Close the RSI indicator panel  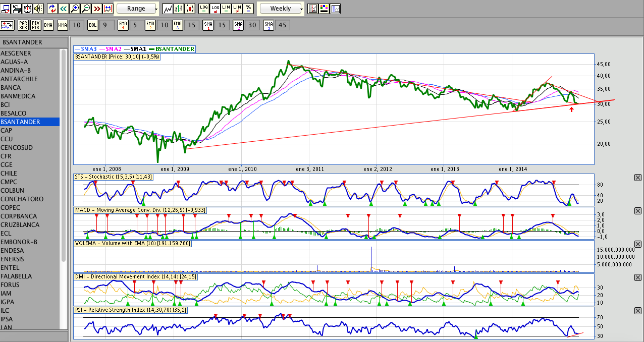pyautogui.click(x=637, y=311)
